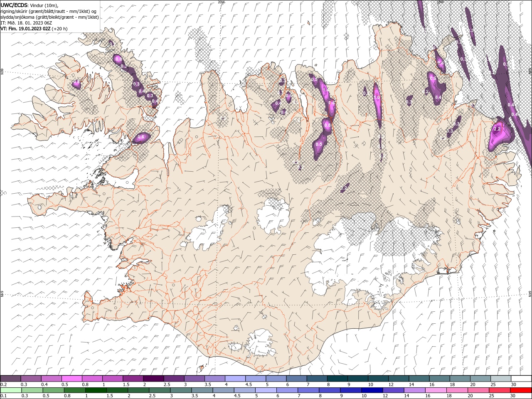Click the "0.1" number in lower legend row
Image resolution: width=532 pixels, height=399 pixels.
[4, 396]
